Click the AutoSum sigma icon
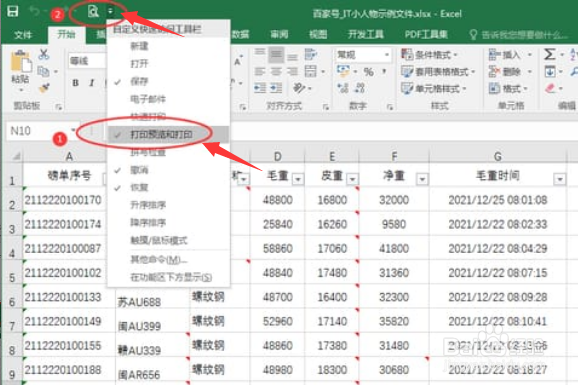Screen dimensions: 578x385 coord(549,54)
